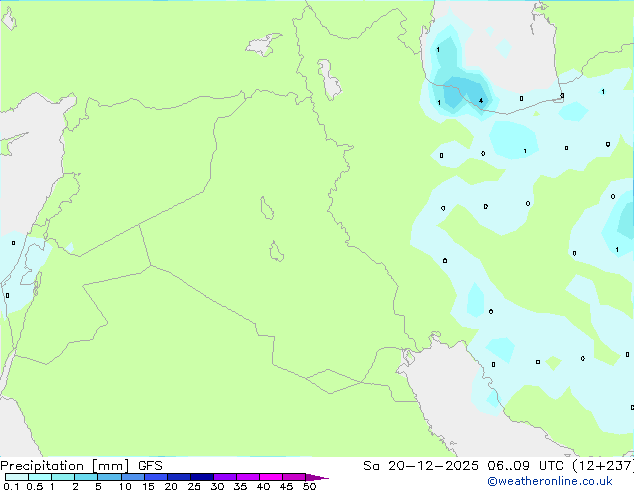Click the '06..09 UTC' time range text
The image size is (634, 490).
click(x=525, y=466)
